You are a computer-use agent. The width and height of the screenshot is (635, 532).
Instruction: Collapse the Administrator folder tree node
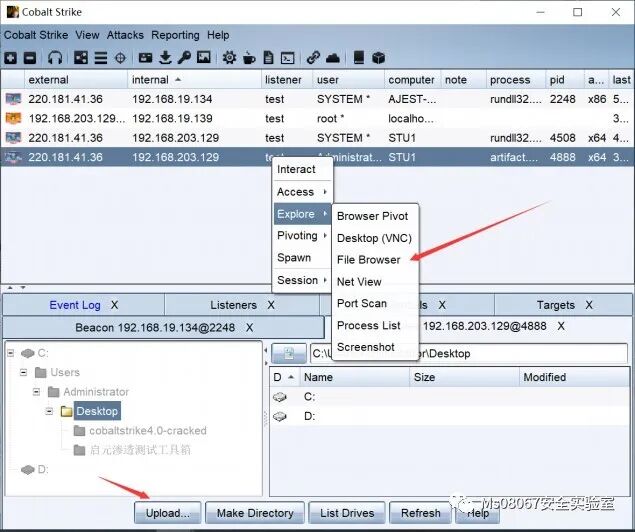[36, 392]
